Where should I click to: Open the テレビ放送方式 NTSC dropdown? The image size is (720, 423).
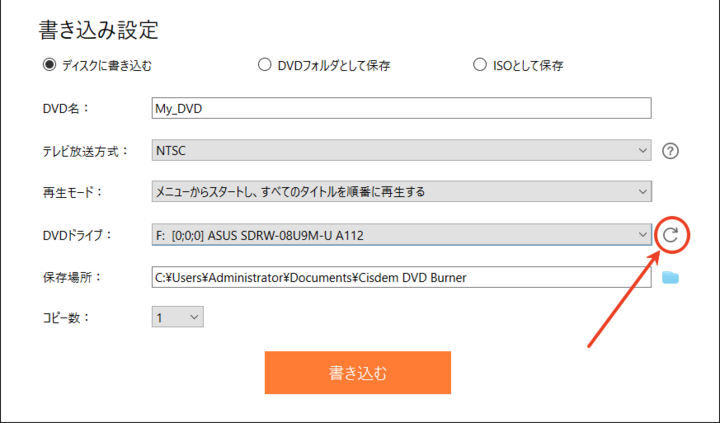coord(400,151)
